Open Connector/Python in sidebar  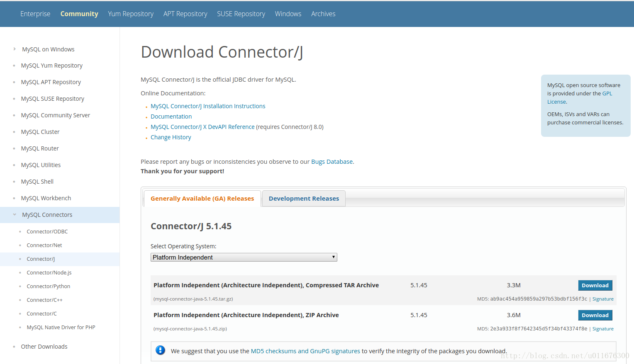point(49,286)
